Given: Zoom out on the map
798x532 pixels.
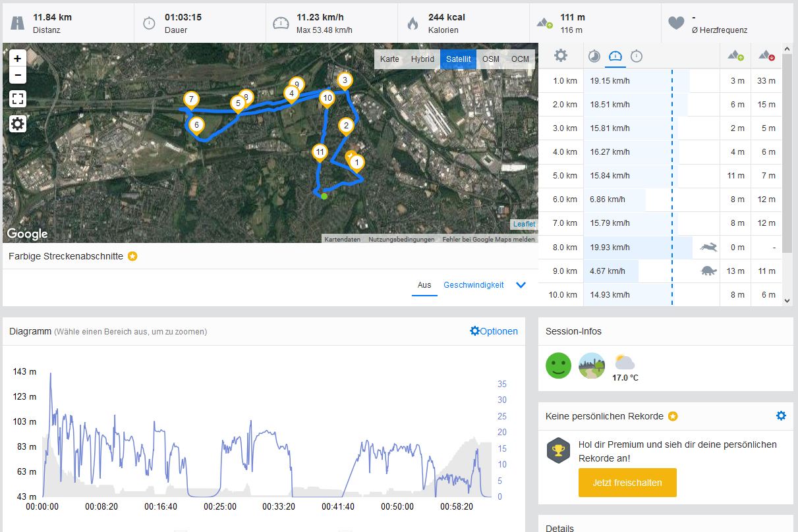Looking at the screenshot, I should [18, 75].
